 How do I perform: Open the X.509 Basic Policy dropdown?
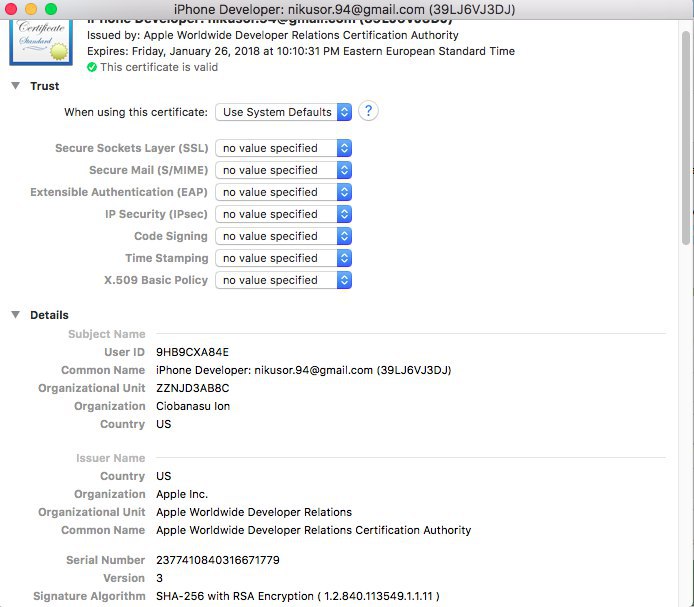pyautogui.click(x=283, y=280)
